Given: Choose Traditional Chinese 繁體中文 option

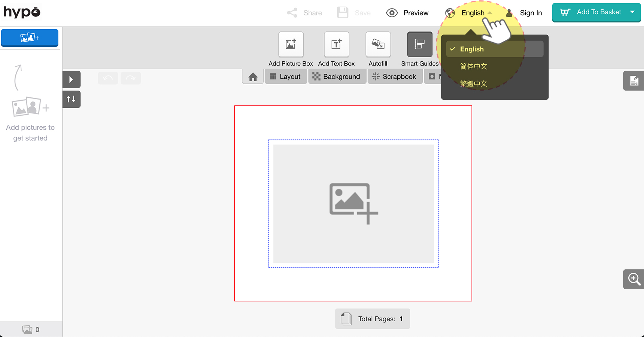Looking at the screenshot, I should [474, 84].
